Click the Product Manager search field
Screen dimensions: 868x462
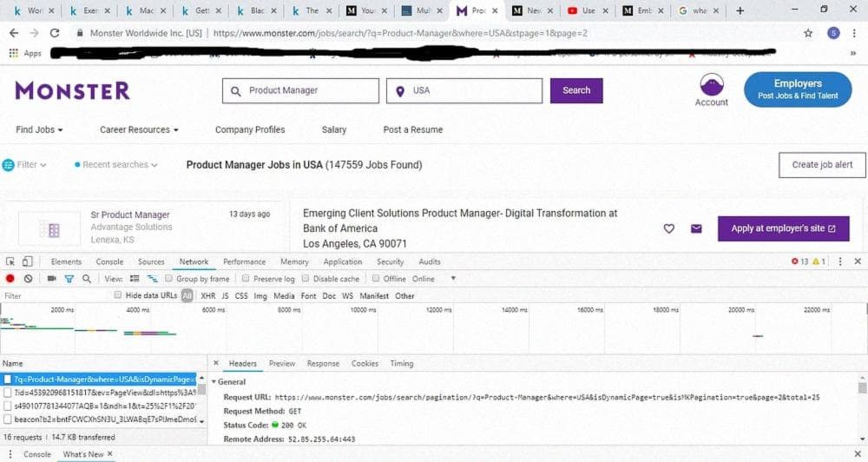click(x=300, y=90)
